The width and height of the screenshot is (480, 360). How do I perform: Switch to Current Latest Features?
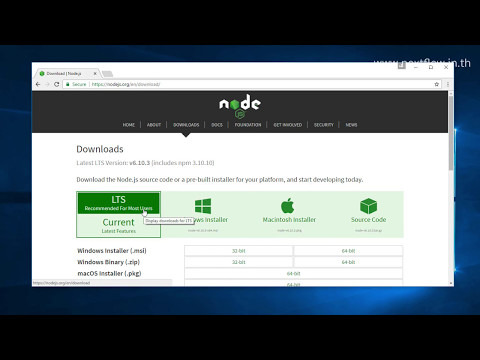tap(119, 226)
